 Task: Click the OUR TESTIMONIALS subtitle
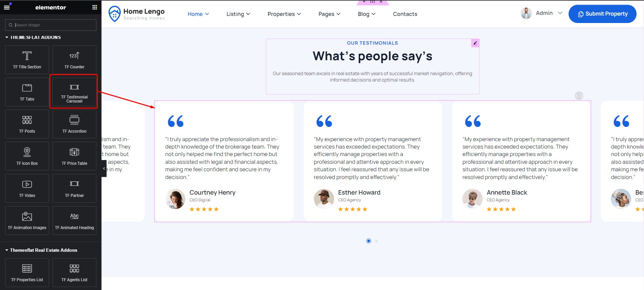(372, 43)
